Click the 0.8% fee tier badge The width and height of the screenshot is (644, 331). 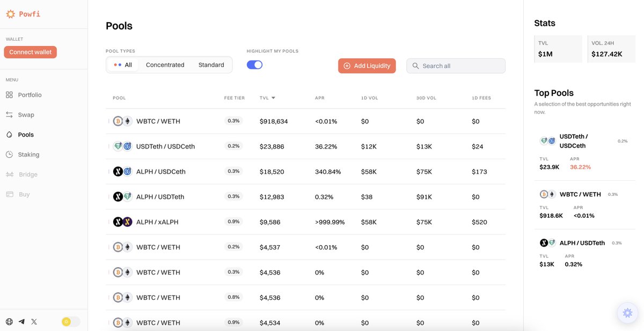[x=234, y=297]
